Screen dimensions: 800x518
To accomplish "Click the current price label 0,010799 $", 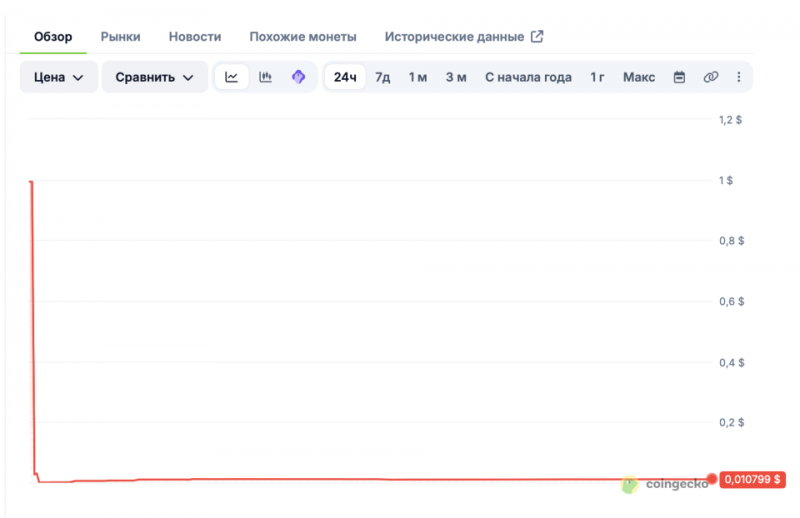I will click(752, 479).
